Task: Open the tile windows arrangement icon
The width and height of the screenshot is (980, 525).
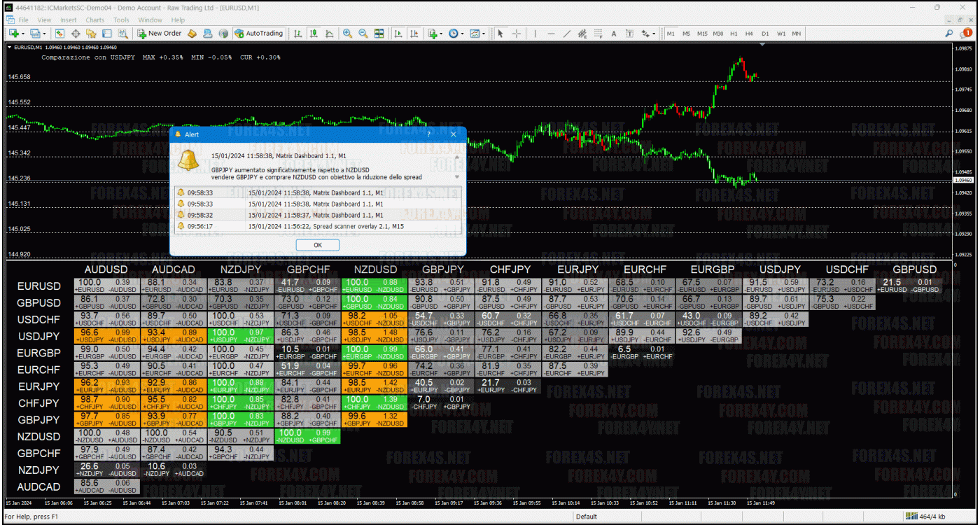Action: [x=379, y=34]
